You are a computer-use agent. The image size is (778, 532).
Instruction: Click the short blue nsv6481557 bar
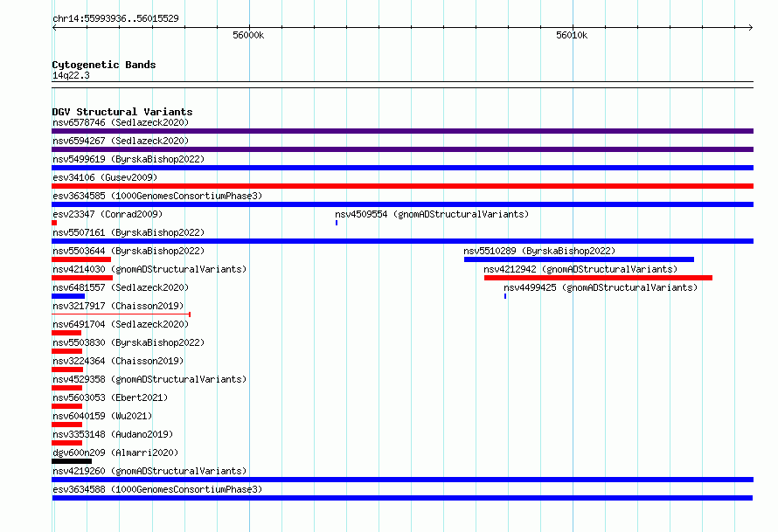click(x=68, y=296)
